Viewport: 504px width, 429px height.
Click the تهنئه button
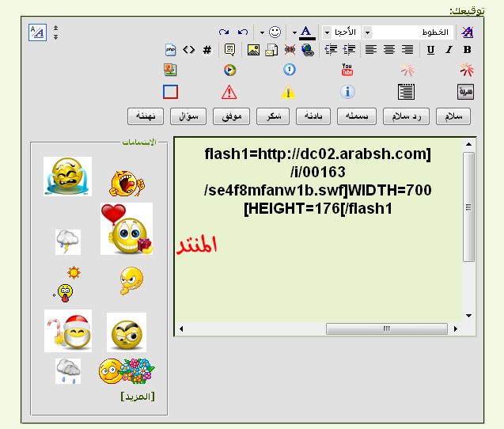145,116
